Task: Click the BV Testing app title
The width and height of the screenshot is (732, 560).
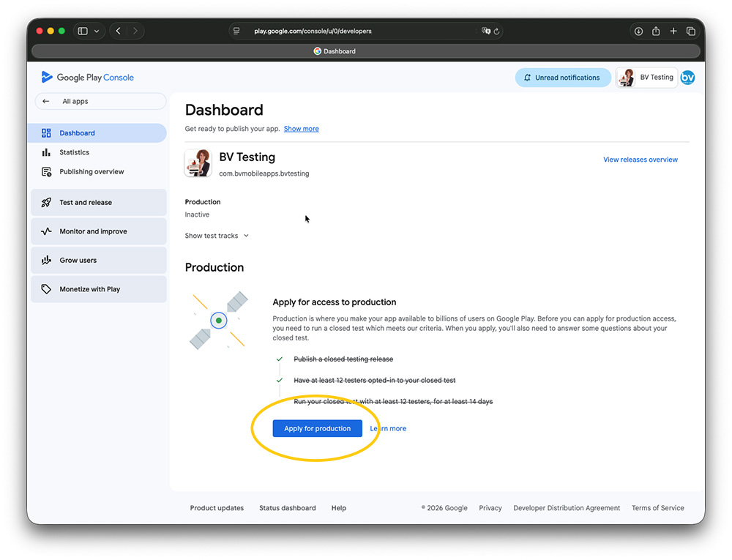Action: (x=247, y=157)
